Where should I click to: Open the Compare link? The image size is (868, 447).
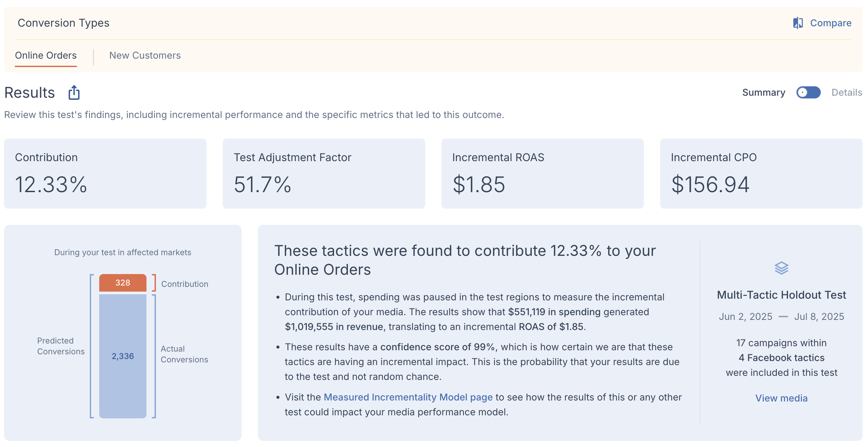click(831, 23)
